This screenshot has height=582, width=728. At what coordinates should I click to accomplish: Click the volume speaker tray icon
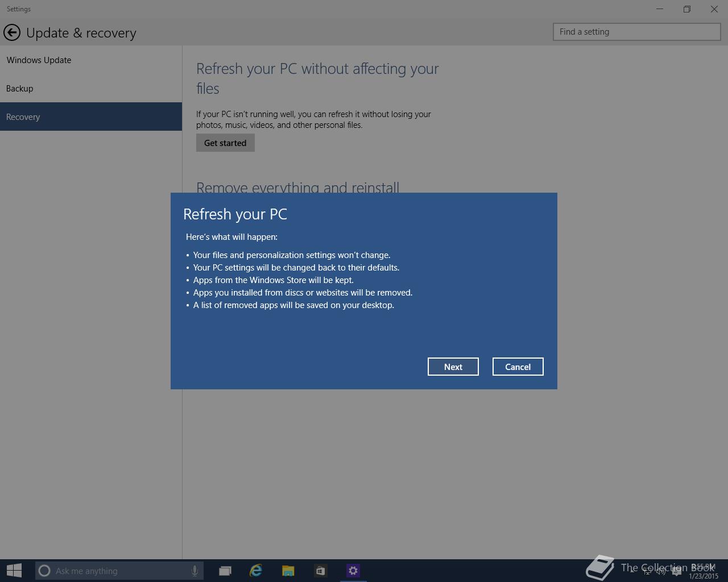click(x=661, y=571)
